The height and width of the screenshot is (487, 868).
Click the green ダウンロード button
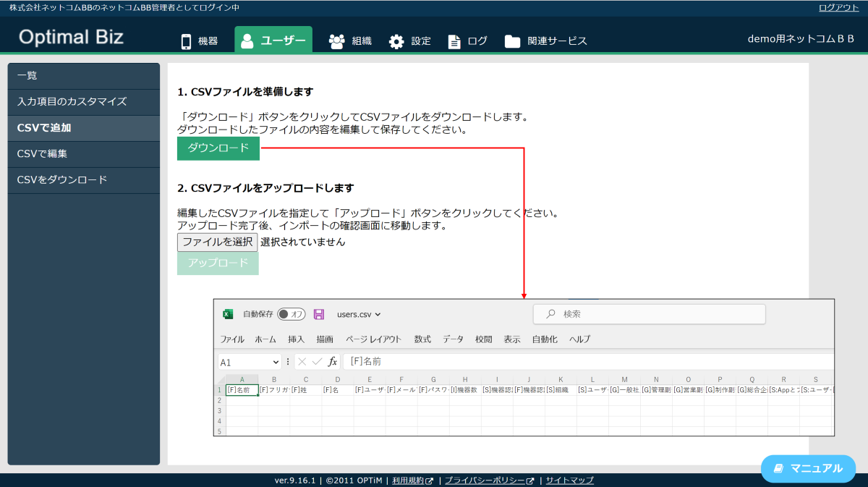[218, 148]
